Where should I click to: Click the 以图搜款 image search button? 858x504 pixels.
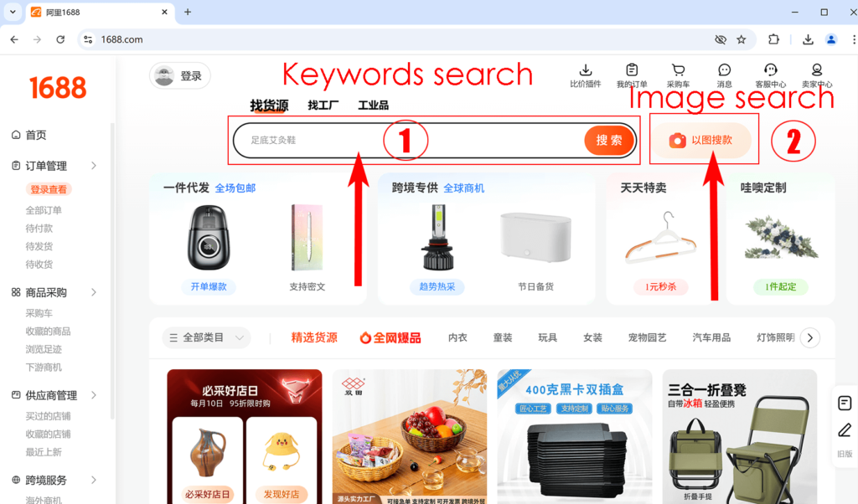(x=700, y=141)
